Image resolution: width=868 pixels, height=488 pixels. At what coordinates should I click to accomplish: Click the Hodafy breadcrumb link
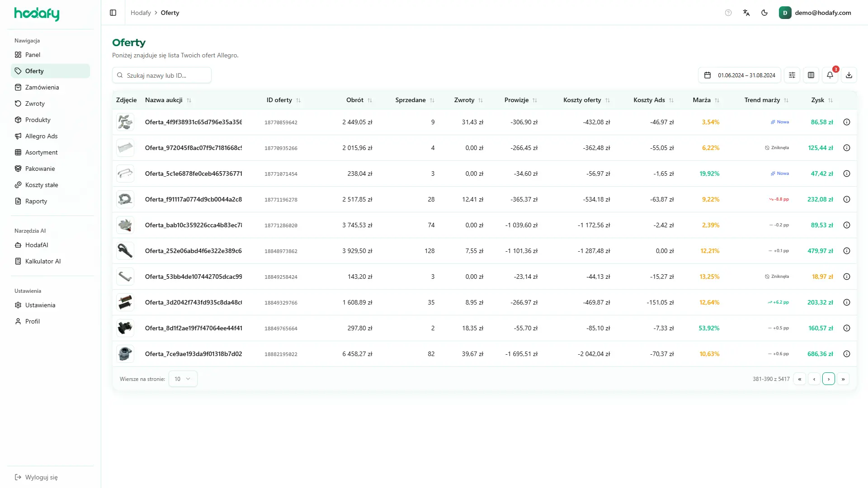click(141, 13)
